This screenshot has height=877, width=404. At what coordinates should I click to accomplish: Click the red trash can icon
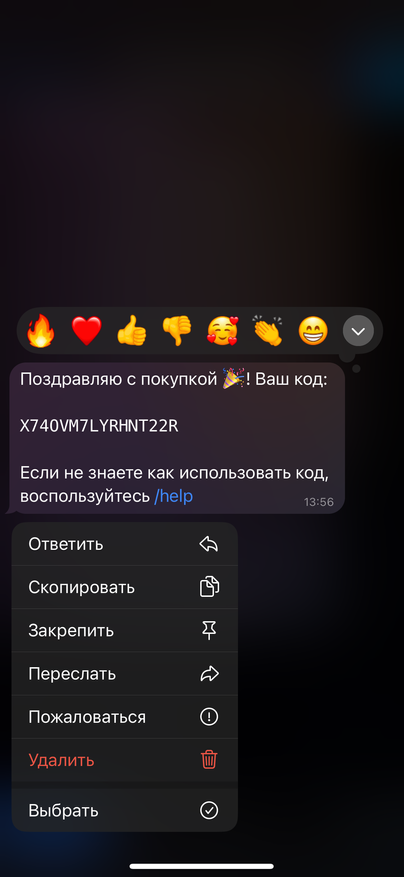(209, 760)
